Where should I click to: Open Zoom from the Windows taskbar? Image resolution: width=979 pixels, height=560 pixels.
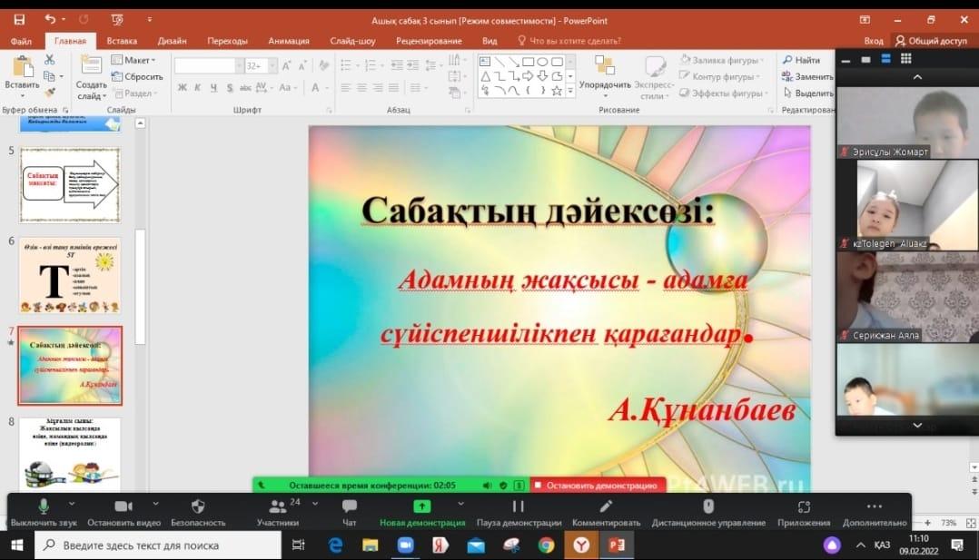pos(406,545)
